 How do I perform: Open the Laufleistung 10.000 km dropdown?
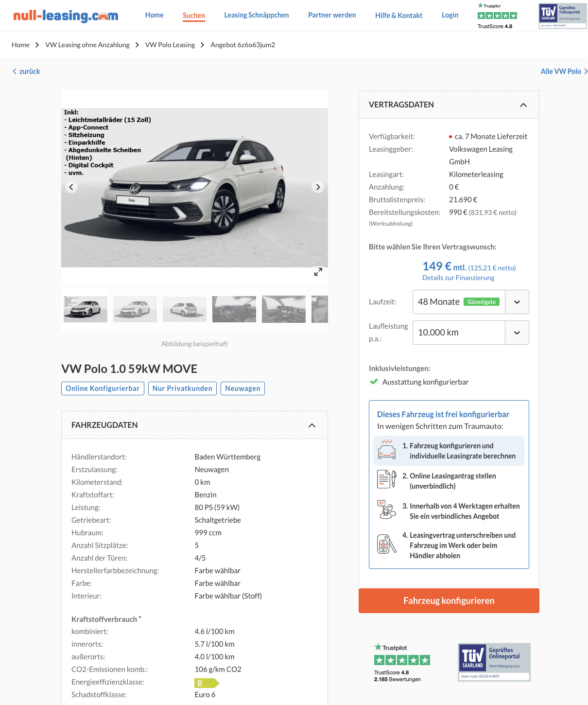click(x=470, y=333)
